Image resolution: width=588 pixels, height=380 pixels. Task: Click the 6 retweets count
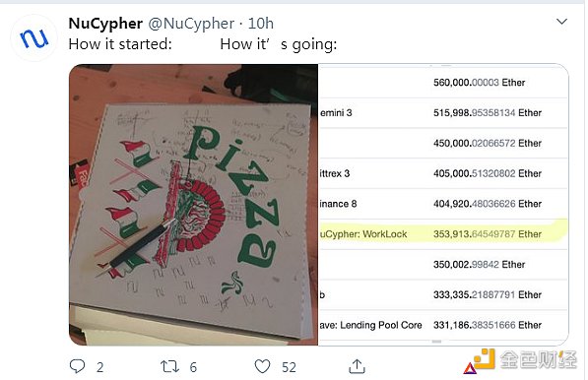[193, 367]
